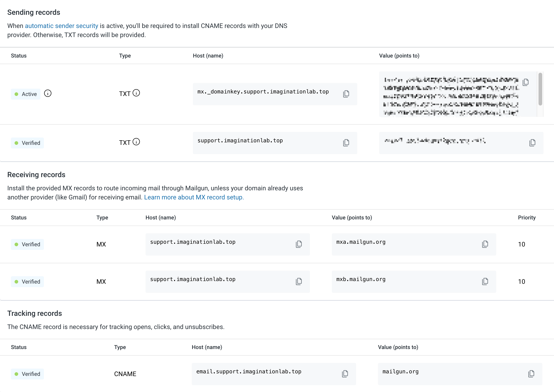Click info icon next to first TXT type

136,93
